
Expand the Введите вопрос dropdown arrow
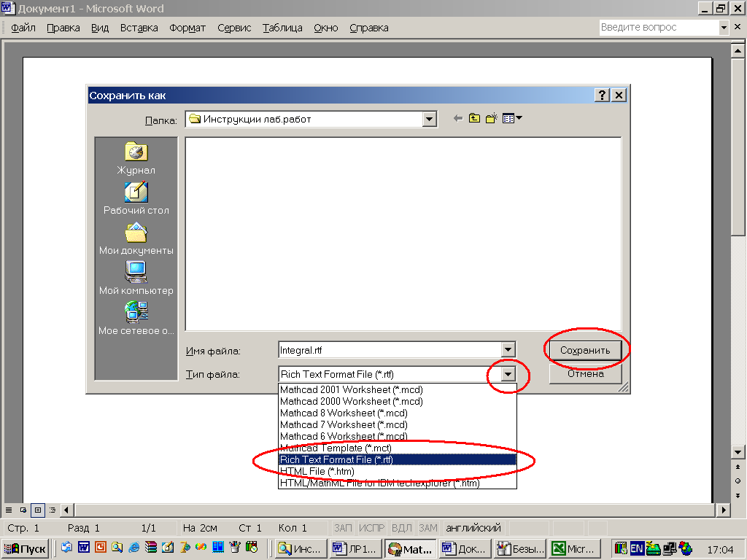tap(724, 28)
